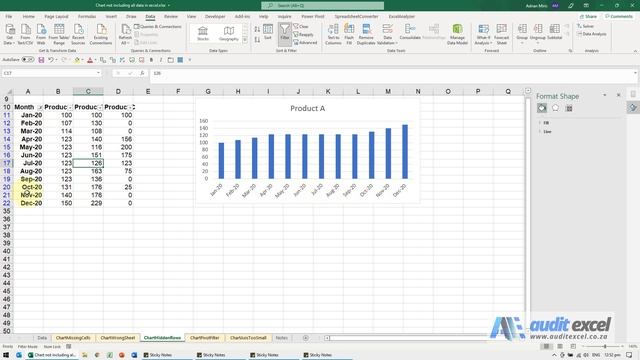Open the Data Validation dropdown

click(387, 40)
